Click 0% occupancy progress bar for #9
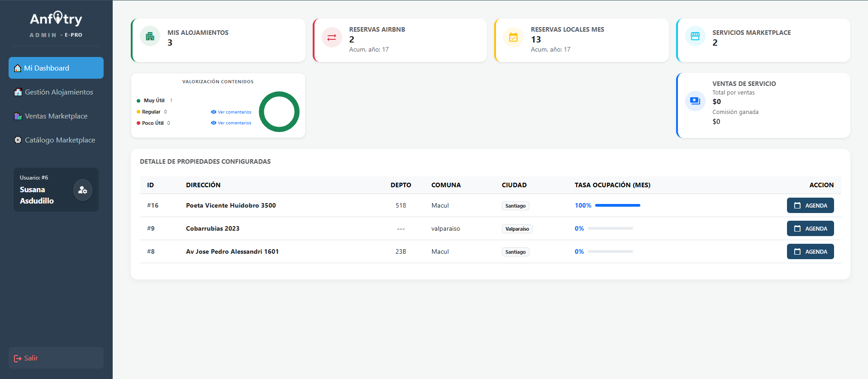 pyautogui.click(x=610, y=228)
